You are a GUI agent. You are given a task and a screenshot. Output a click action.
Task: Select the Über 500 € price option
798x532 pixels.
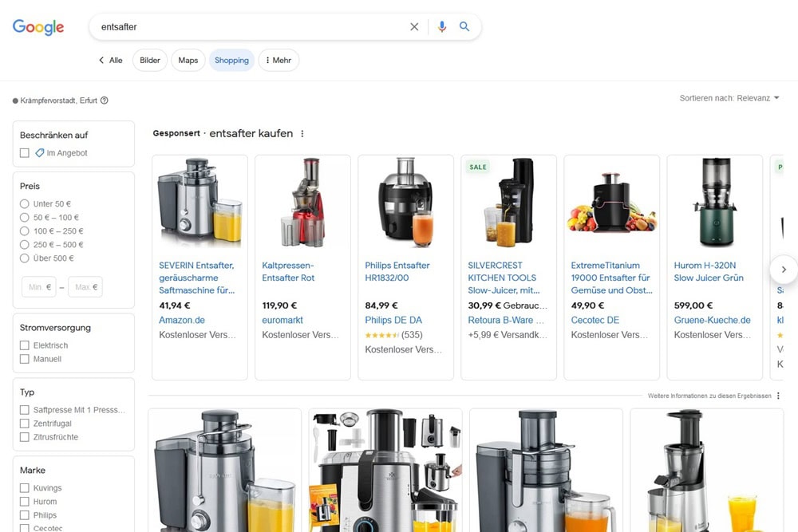(25, 258)
